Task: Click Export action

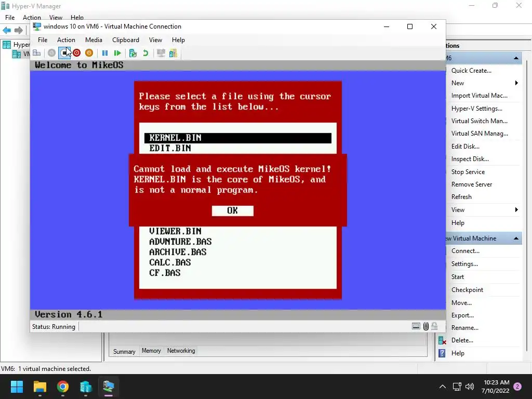Action: (462, 315)
